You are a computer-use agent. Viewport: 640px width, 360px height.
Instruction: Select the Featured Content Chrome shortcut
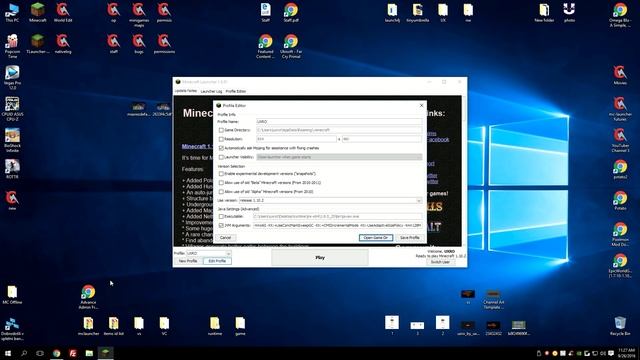pyautogui.click(x=265, y=46)
